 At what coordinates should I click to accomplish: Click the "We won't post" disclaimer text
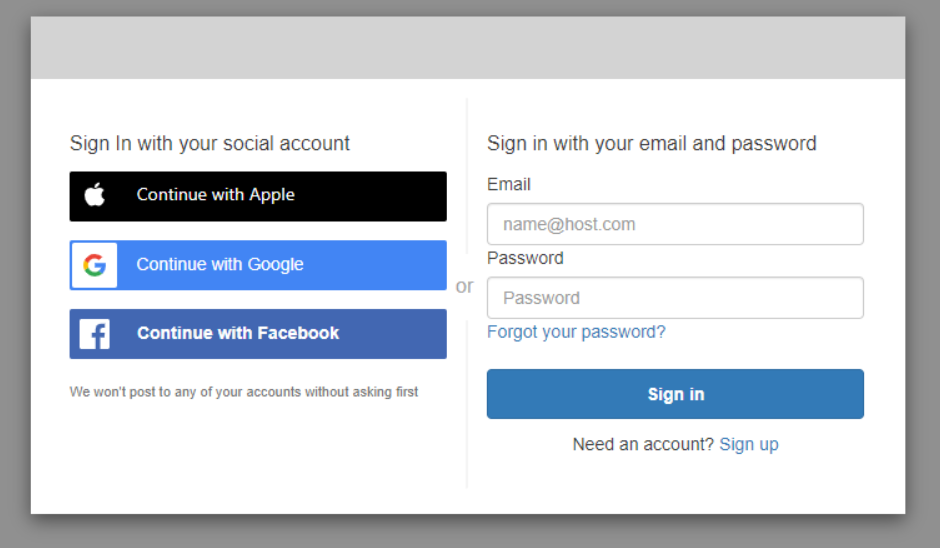(x=244, y=392)
